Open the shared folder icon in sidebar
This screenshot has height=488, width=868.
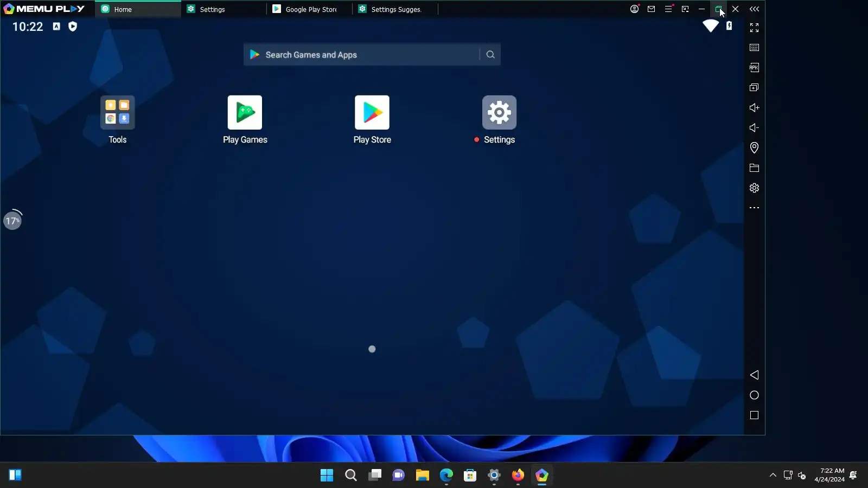[754, 168]
